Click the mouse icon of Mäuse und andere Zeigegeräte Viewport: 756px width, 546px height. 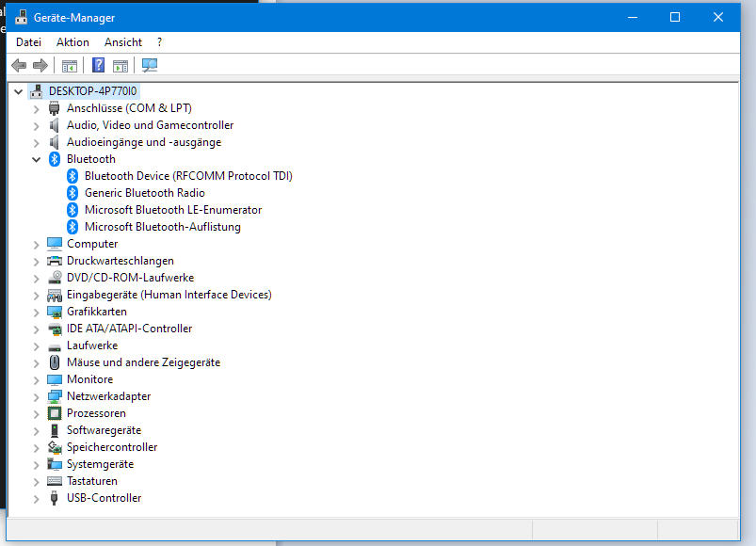(x=55, y=362)
